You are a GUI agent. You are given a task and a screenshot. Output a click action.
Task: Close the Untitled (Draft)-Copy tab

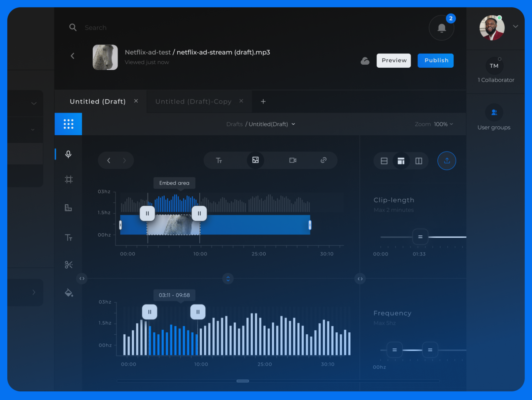click(x=241, y=101)
